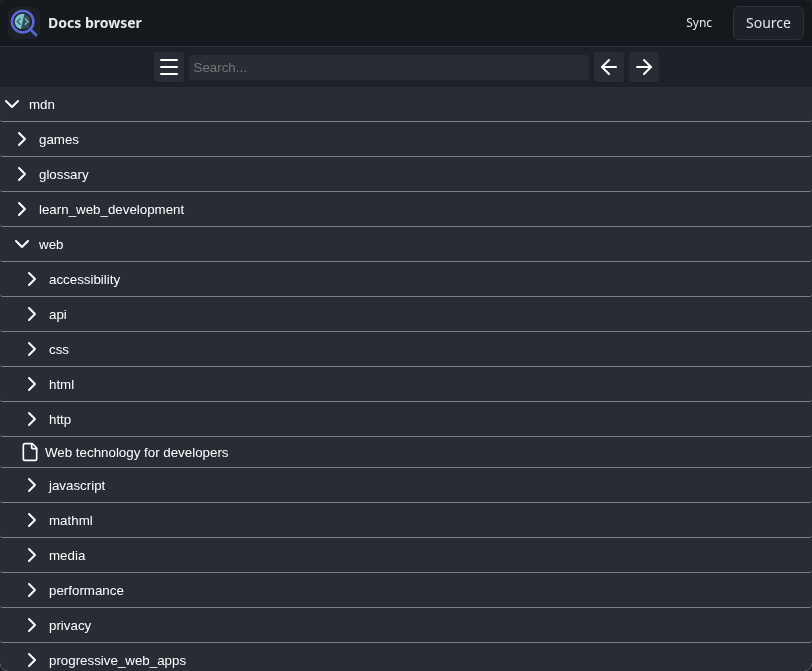Image resolution: width=812 pixels, height=671 pixels.
Task: Select the performance label
Action: [86, 591]
